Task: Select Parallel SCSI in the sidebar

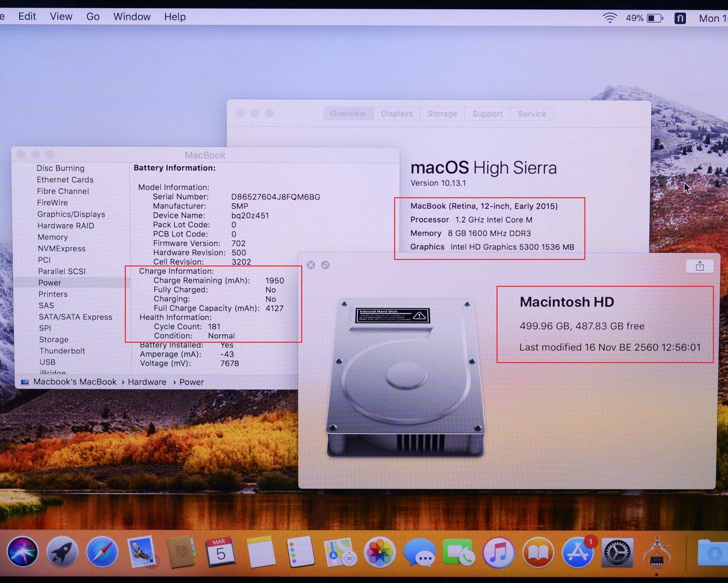Action: pos(62,272)
